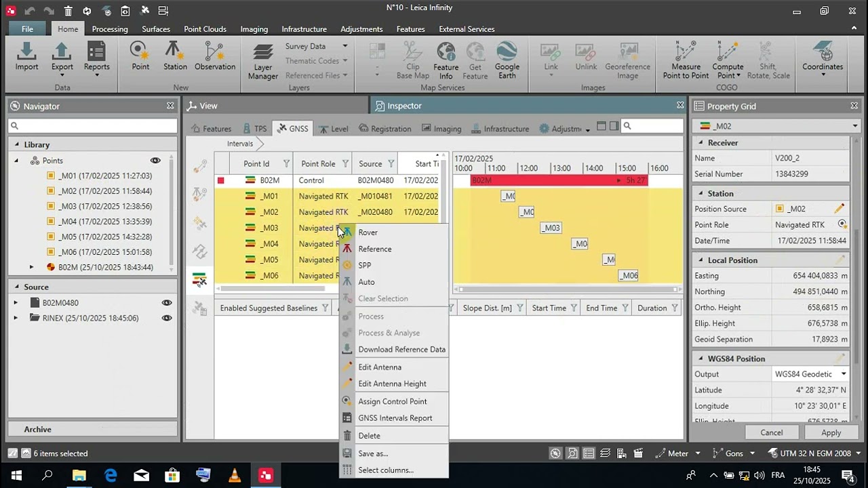Choose Download Reference Data
This screenshot has height=488, width=868.
click(x=394, y=350)
